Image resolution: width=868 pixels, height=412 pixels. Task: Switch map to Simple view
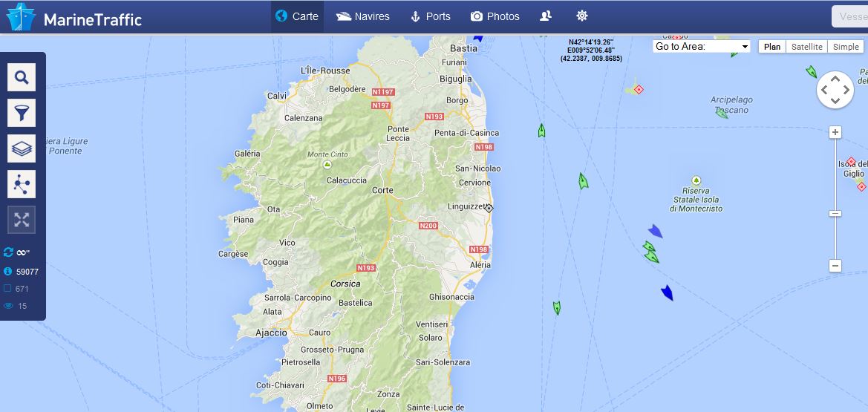click(x=846, y=47)
